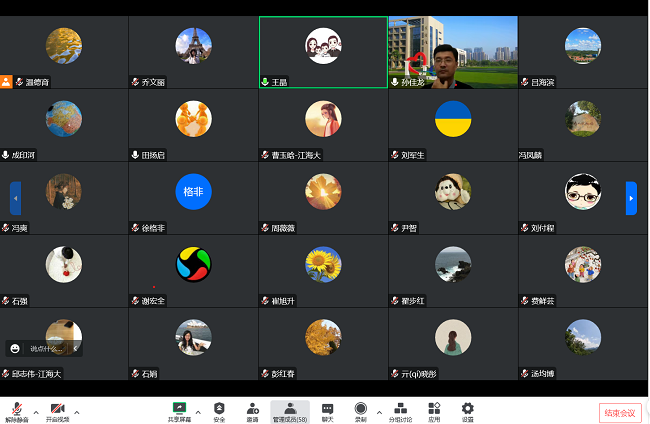Expand arrow next to video button
650x424 pixels.
(x=77, y=410)
